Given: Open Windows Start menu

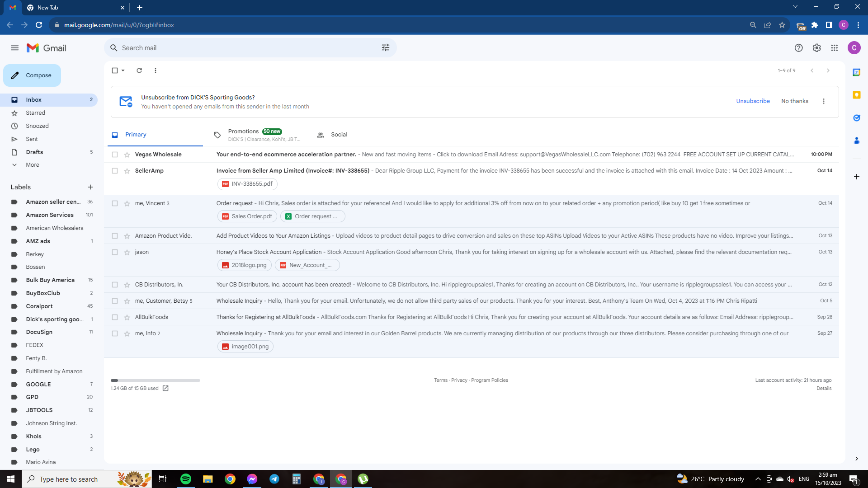Looking at the screenshot, I should pos(11,479).
